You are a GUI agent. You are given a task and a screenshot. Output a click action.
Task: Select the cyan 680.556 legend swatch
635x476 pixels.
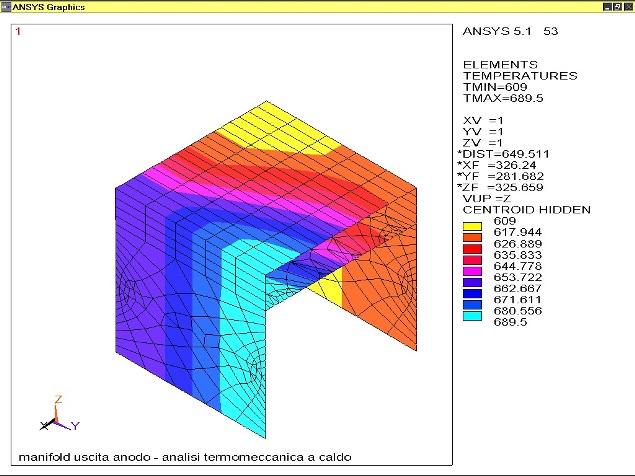click(x=472, y=316)
